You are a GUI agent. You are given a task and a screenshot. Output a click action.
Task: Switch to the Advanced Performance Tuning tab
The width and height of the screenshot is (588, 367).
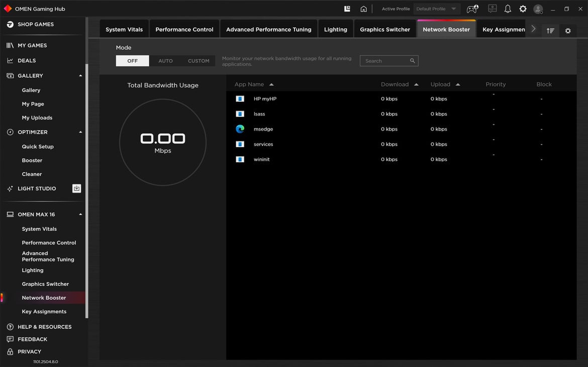click(x=268, y=29)
